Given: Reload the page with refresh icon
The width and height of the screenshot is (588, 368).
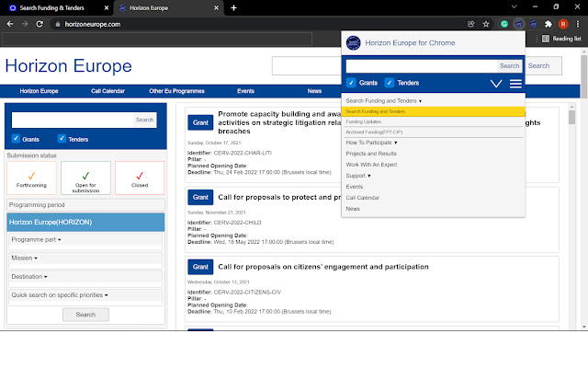Looking at the screenshot, I should click(40, 24).
